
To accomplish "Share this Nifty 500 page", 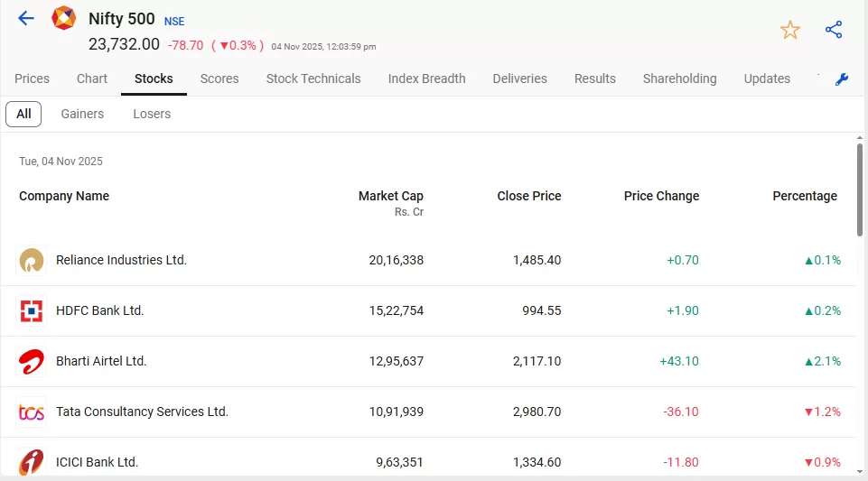I will click(x=834, y=29).
